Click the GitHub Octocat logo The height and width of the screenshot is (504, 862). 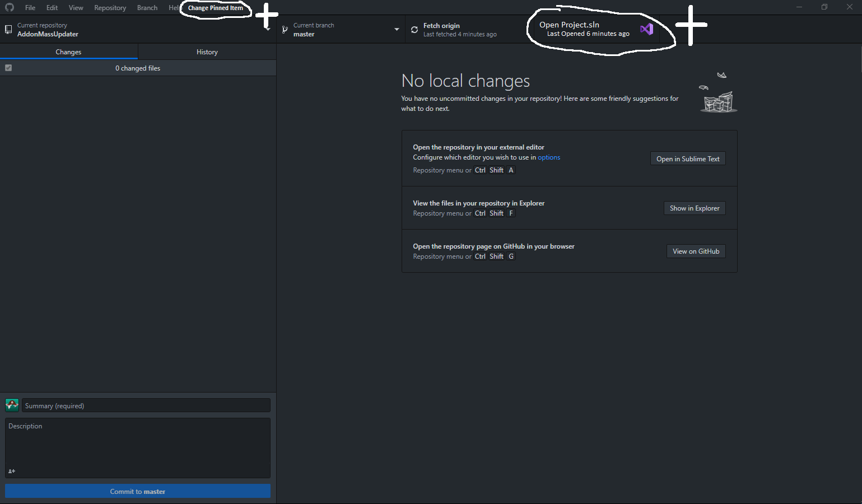pos(9,7)
